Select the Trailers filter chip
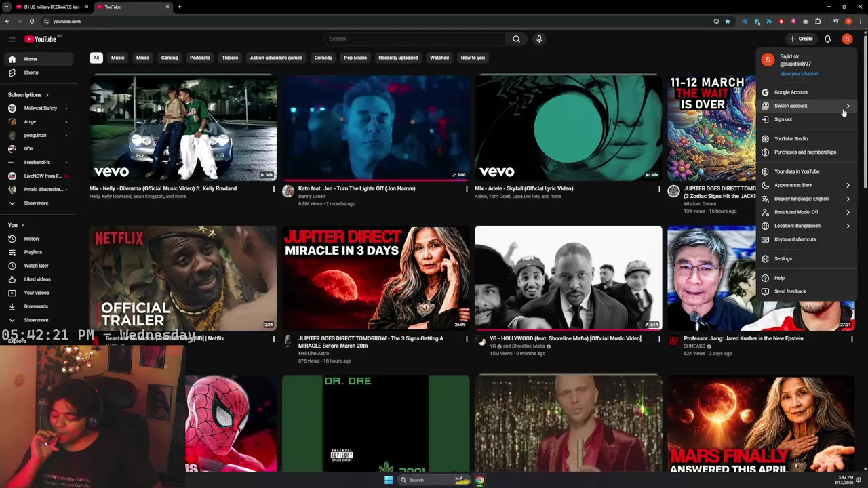 (230, 58)
